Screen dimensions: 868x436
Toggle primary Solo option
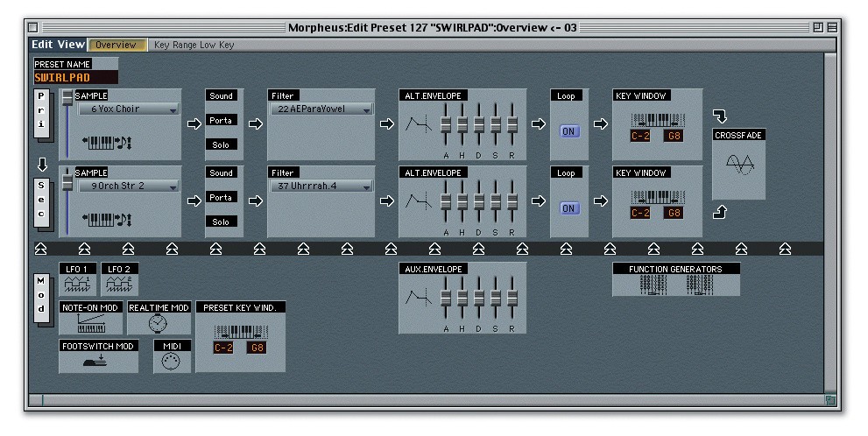tap(221, 144)
